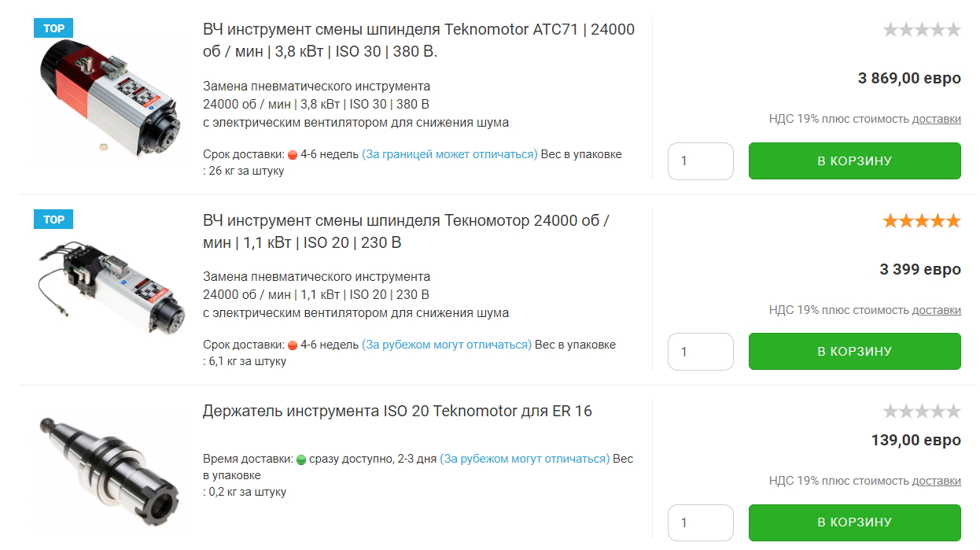The width and height of the screenshot is (980, 550).
Task: Add ATC71 3,8 кВт spindle to cart
Action: tap(854, 161)
